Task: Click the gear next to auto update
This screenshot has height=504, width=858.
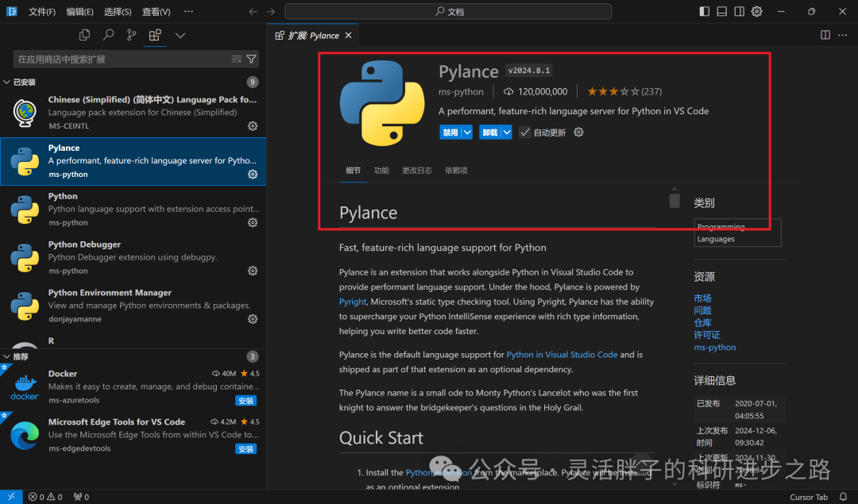Action: (578, 133)
